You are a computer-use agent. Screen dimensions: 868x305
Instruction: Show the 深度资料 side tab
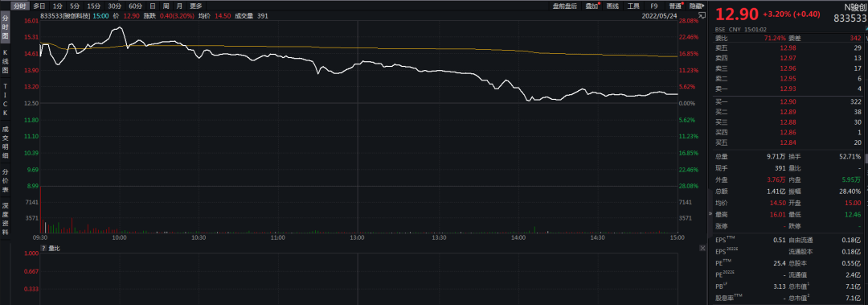[5, 219]
